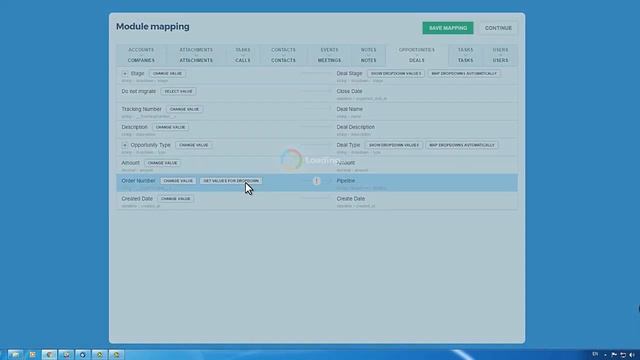Click Change Value for Description
Screen dimensions: 640x360
171,127
